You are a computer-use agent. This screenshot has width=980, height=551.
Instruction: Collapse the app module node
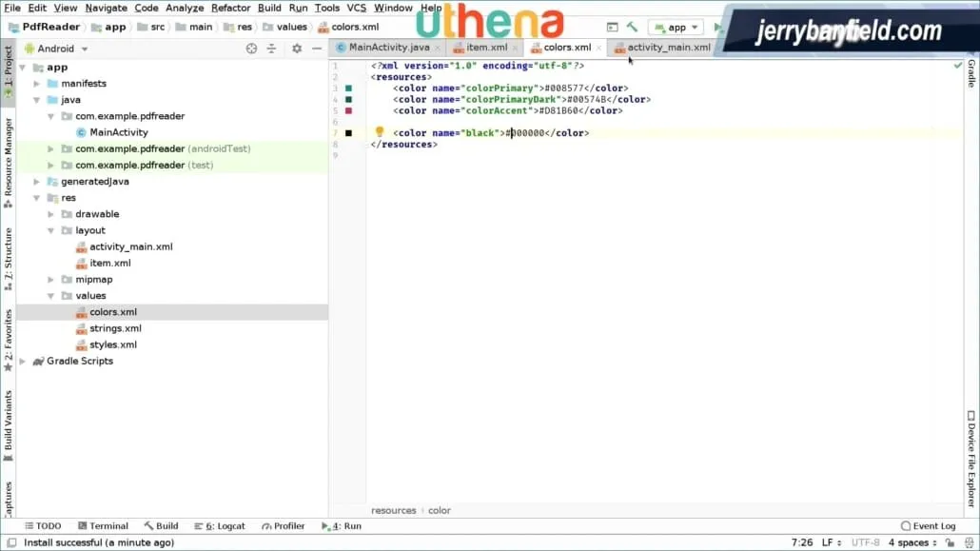[23, 67]
